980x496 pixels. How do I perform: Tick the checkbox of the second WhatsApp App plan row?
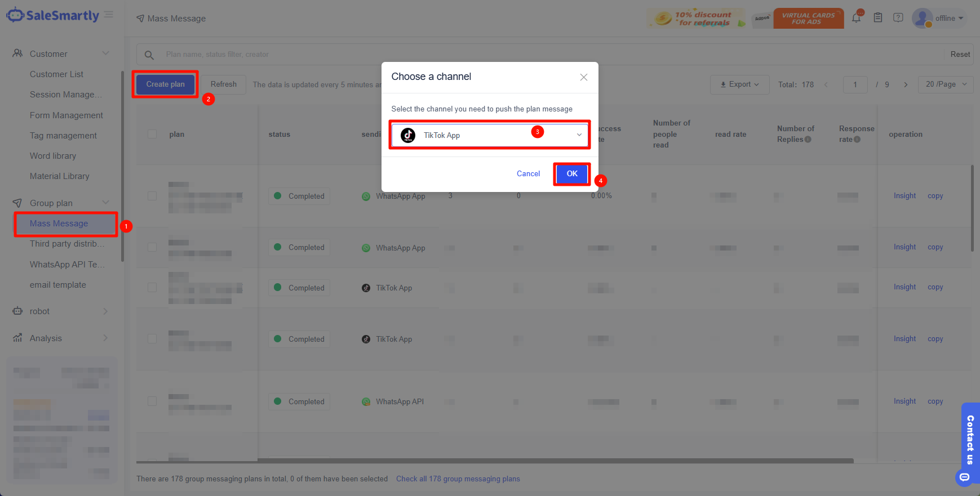pos(152,247)
